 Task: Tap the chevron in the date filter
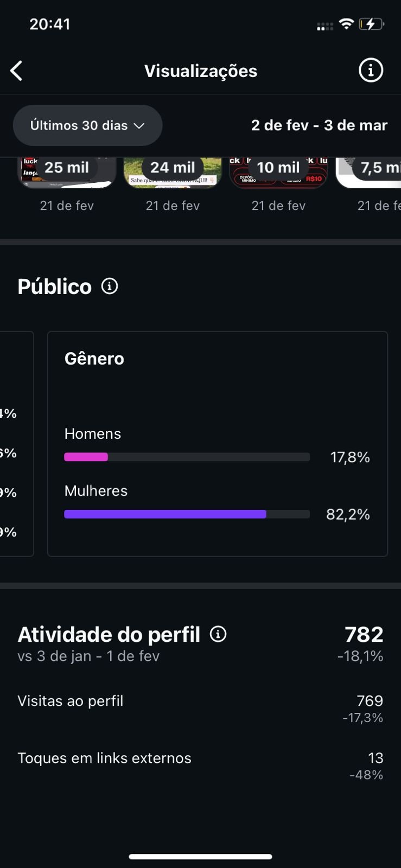point(139,126)
